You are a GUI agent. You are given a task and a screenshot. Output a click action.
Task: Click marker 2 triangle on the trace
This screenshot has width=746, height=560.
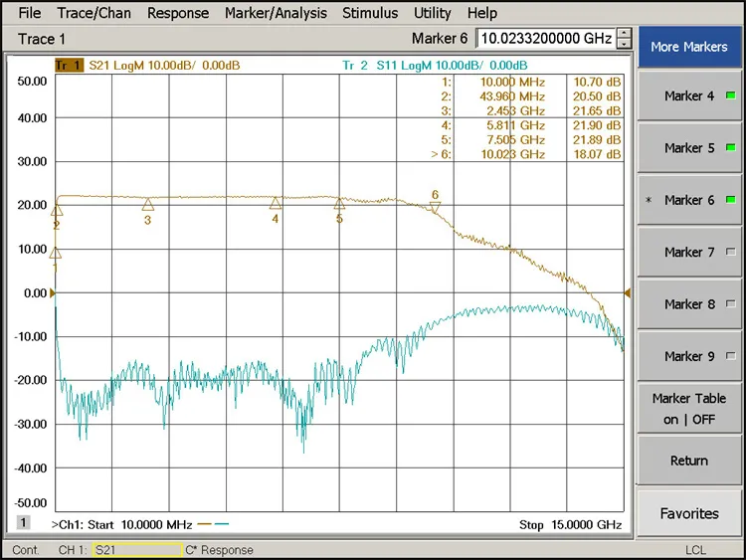click(57, 209)
